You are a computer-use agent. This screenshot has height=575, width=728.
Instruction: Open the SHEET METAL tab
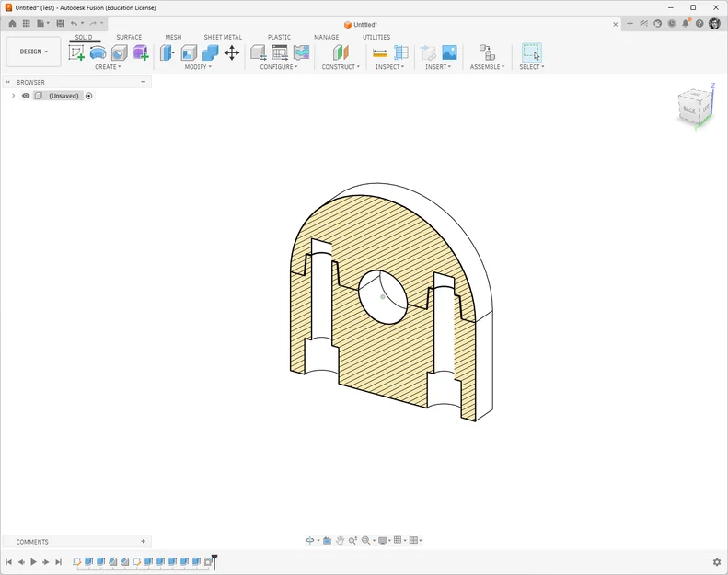pyautogui.click(x=223, y=37)
